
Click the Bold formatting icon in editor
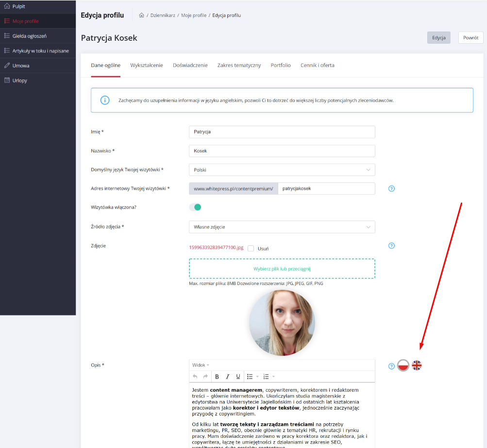pyautogui.click(x=217, y=377)
